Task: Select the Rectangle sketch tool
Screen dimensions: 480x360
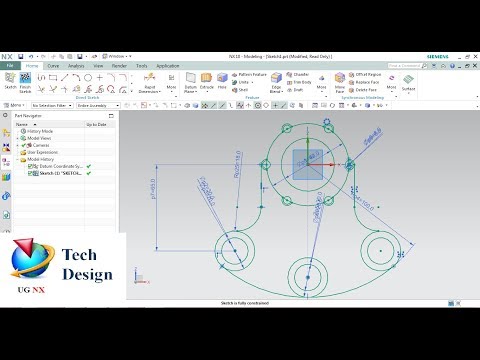Action: click(x=53, y=78)
